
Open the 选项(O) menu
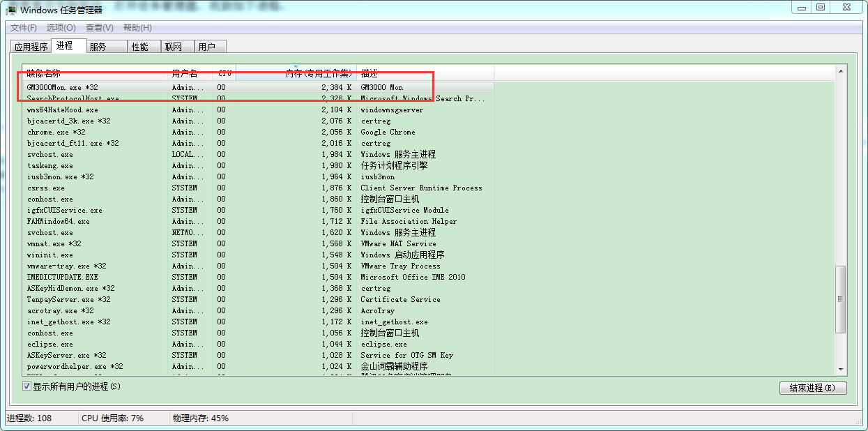coord(61,28)
